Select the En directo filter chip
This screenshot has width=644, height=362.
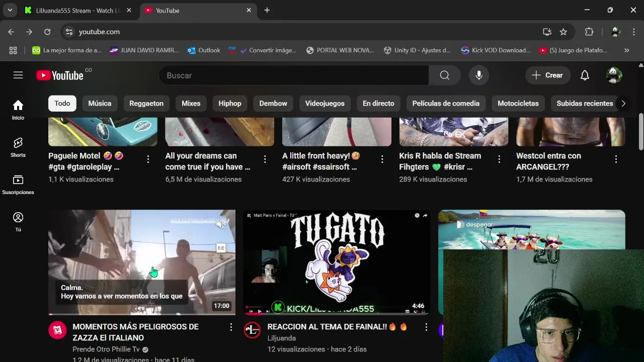[378, 104]
